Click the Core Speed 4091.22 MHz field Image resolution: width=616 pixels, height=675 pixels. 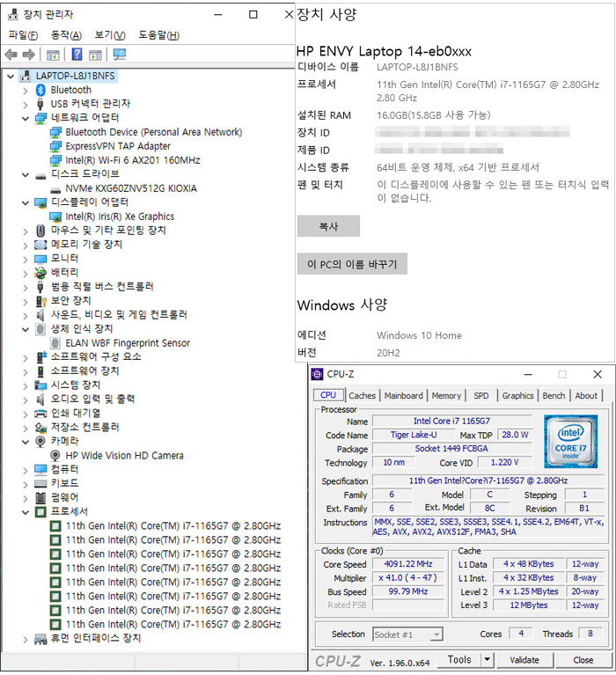point(408,564)
